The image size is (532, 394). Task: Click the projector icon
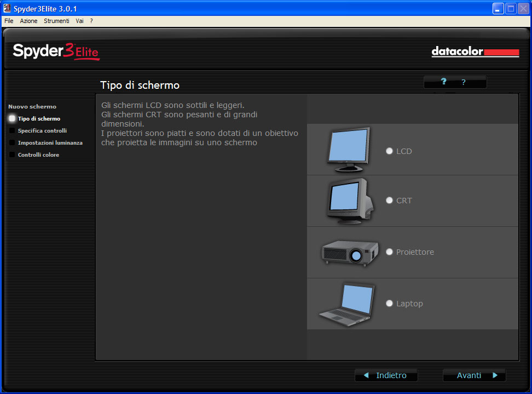350,253
